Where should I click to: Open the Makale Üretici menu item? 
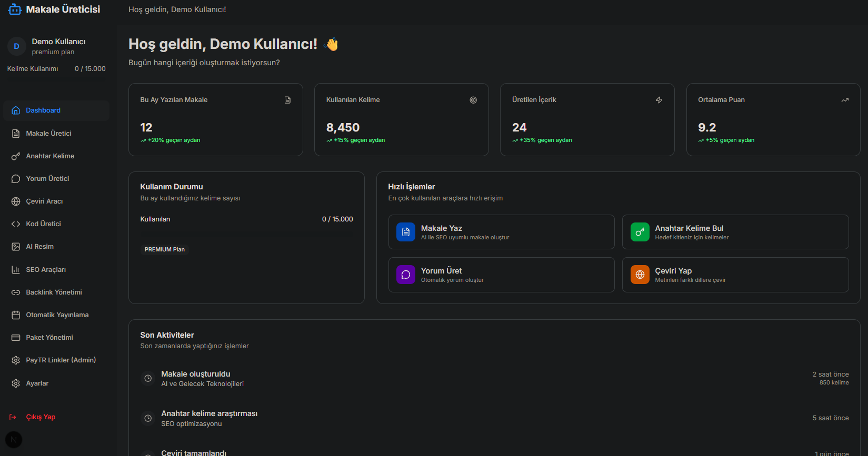pos(56,134)
